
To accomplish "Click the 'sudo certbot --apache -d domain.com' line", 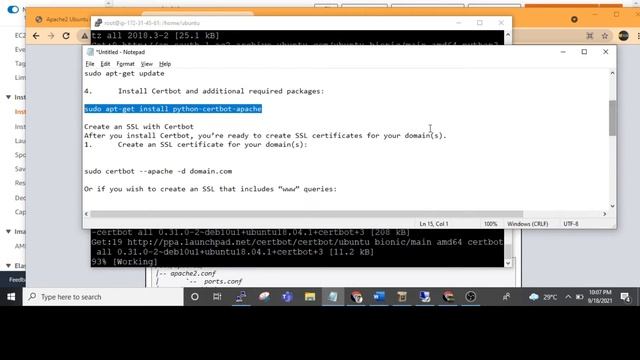I will pyautogui.click(x=158, y=171).
